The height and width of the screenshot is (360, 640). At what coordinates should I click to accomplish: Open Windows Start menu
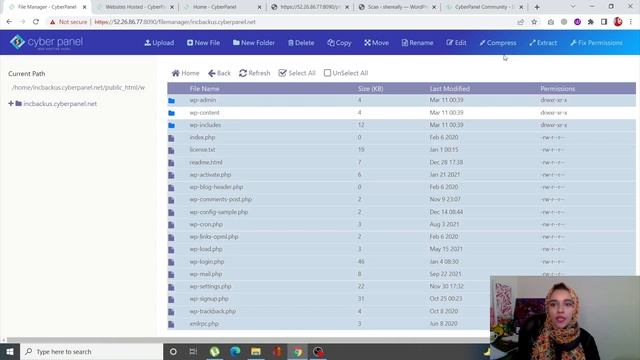pos(10,351)
